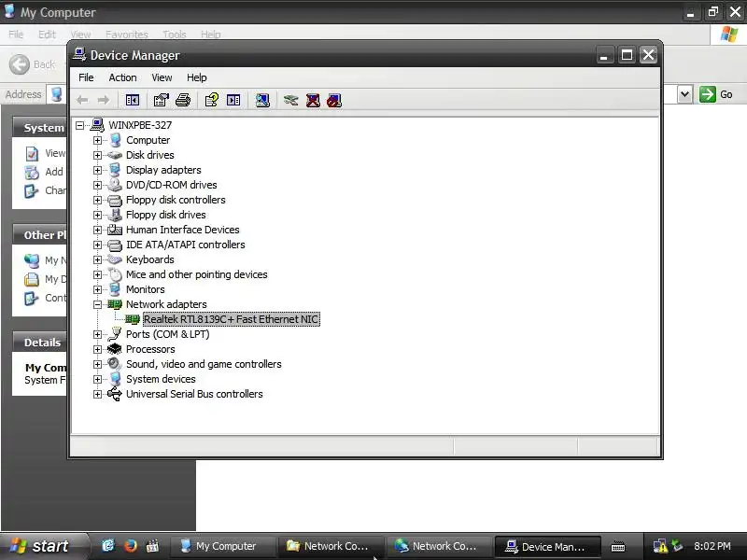Click the Show/Hide Console Tree toolbar icon
The height and width of the screenshot is (560, 747).
click(x=132, y=100)
